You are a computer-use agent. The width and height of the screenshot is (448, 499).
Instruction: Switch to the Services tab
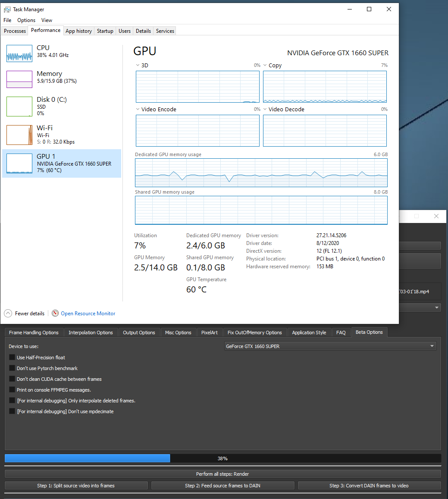pyautogui.click(x=165, y=31)
